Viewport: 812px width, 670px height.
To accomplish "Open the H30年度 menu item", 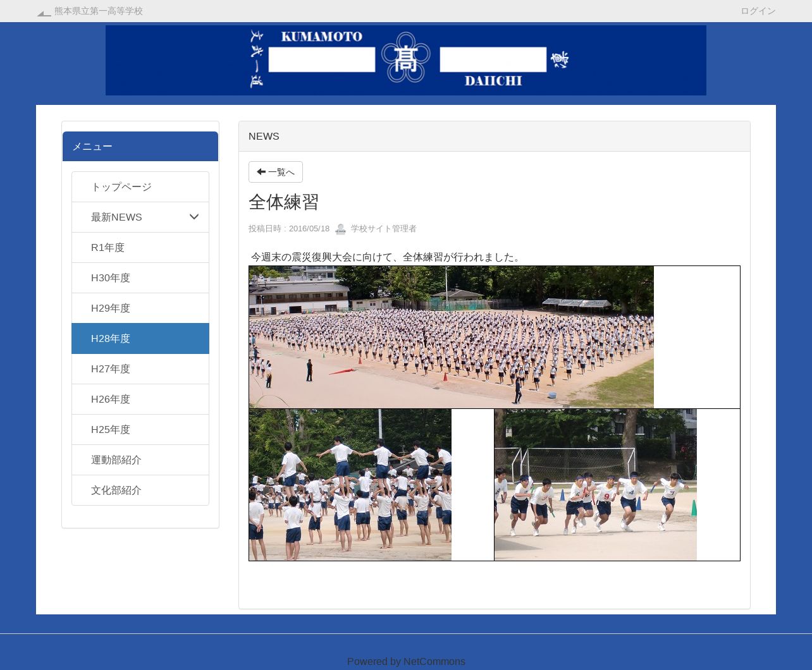I will (x=140, y=278).
